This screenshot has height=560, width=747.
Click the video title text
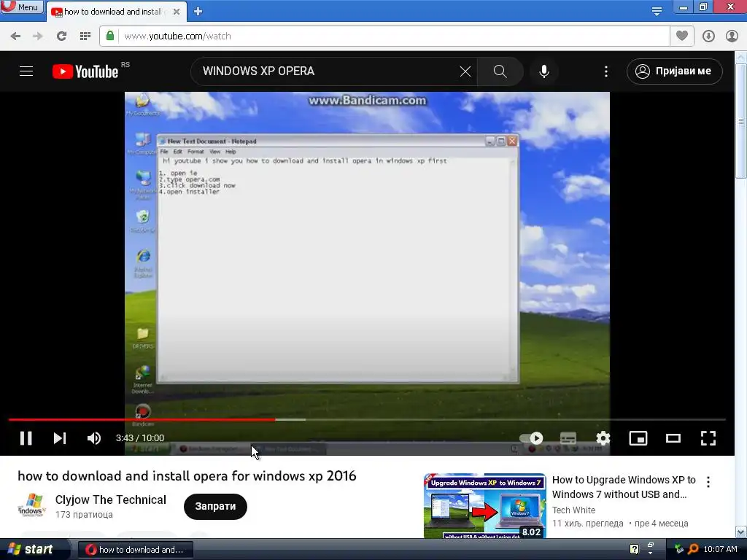pyautogui.click(x=187, y=475)
